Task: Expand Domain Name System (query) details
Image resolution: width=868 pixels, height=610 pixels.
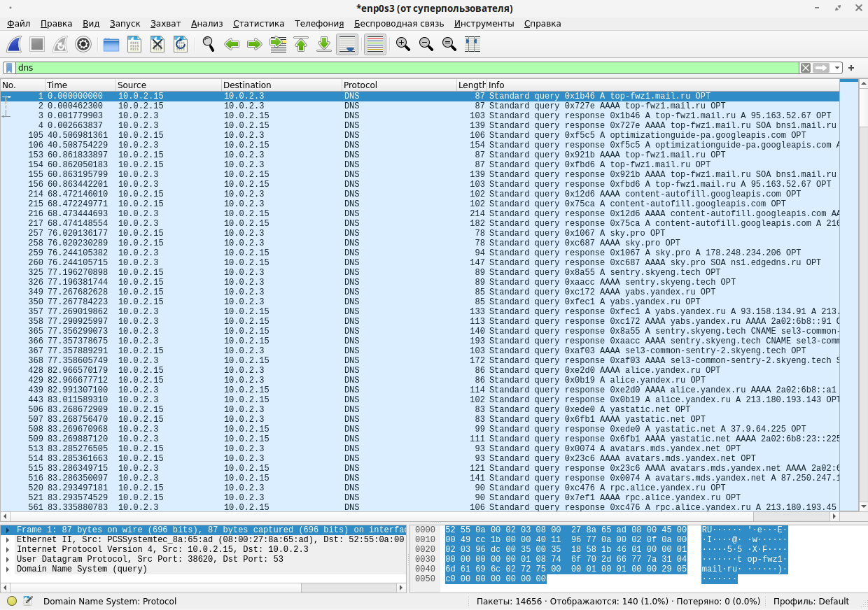Action: coord(8,569)
